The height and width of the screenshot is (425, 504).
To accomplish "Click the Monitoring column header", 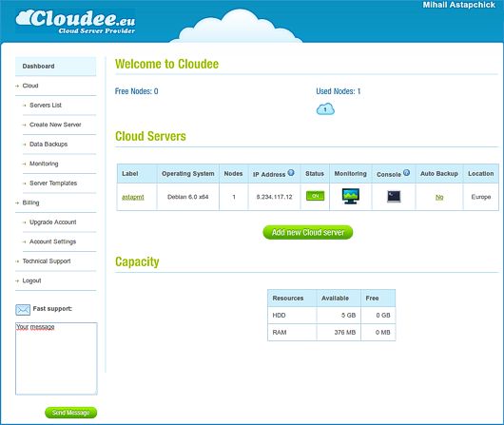I will coord(350,174).
